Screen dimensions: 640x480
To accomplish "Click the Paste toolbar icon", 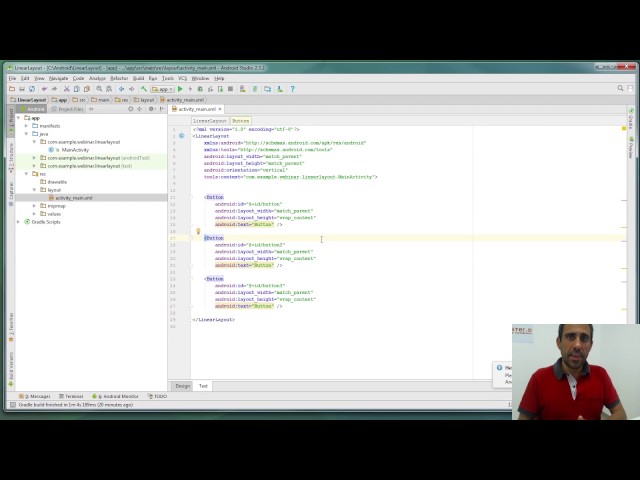I will click(87, 89).
